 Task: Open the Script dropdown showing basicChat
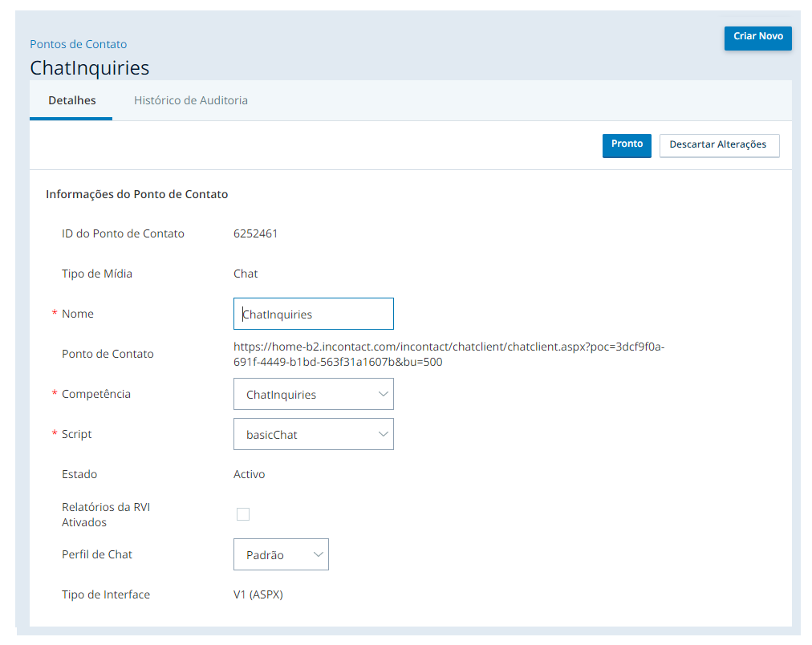pos(313,434)
